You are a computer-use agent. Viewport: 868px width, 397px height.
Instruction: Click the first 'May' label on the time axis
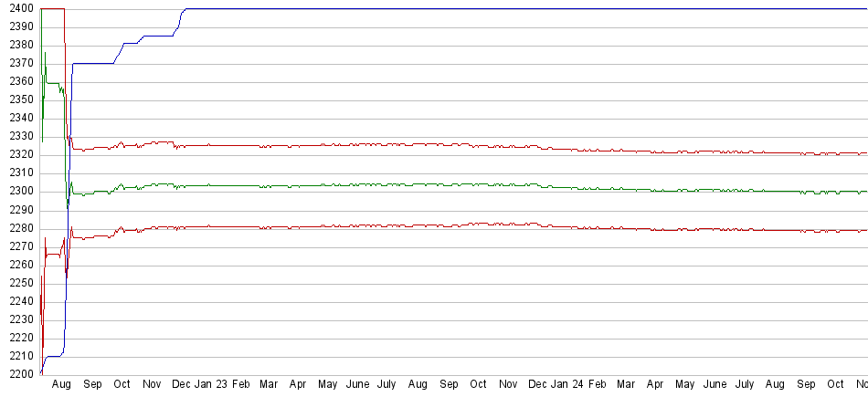tap(328, 386)
